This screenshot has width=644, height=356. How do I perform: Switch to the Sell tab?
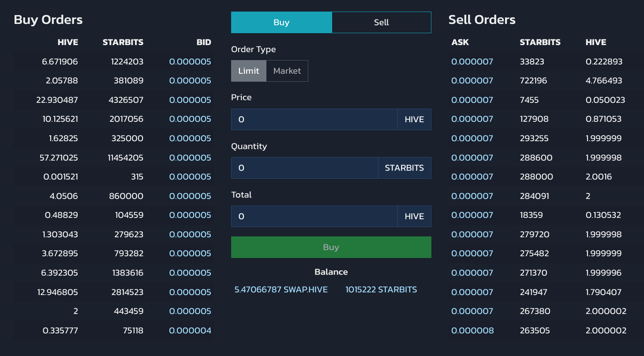coord(381,22)
